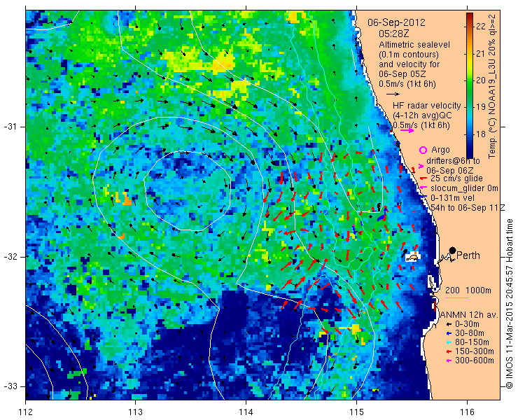Click the 200 1000m depth label
The image size is (518, 420).
(x=468, y=290)
